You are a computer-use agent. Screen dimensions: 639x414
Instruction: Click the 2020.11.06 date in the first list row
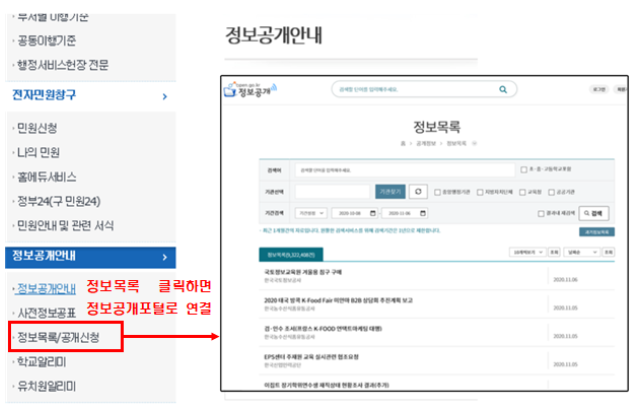click(565, 280)
